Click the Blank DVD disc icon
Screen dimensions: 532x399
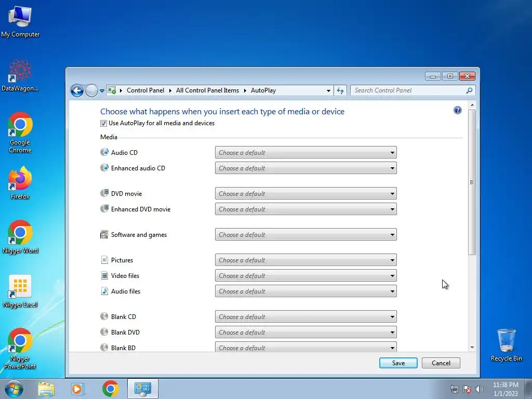(104, 332)
